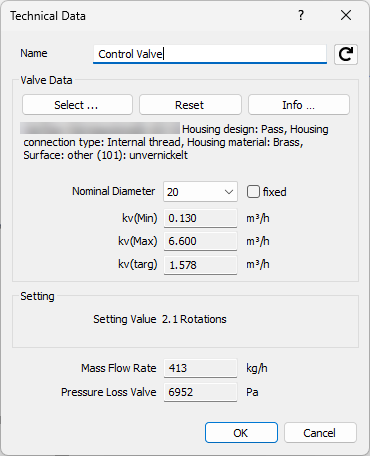Image resolution: width=370 pixels, height=456 pixels.
Task: Click the Select ... button
Action: [x=77, y=105]
